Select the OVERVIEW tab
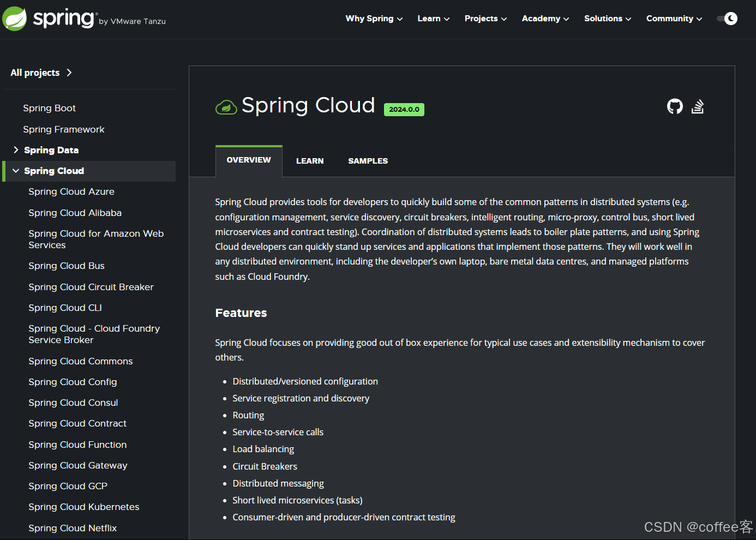This screenshot has width=756, height=540. 249,160
